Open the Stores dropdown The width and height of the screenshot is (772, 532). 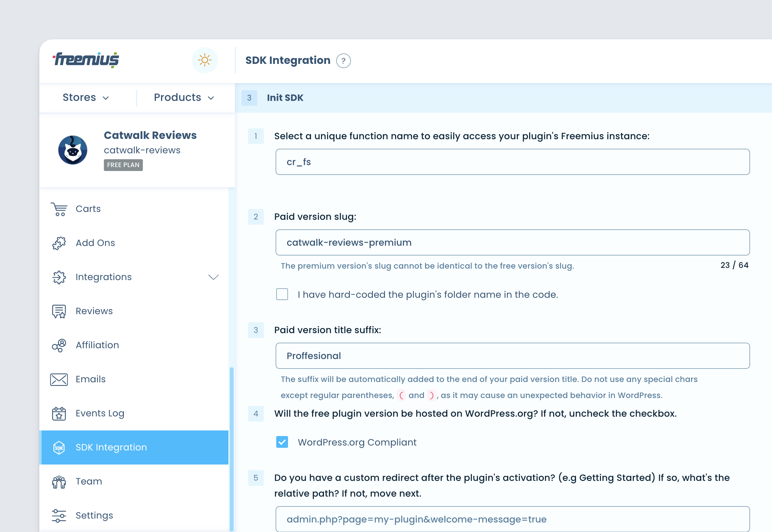coord(86,98)
